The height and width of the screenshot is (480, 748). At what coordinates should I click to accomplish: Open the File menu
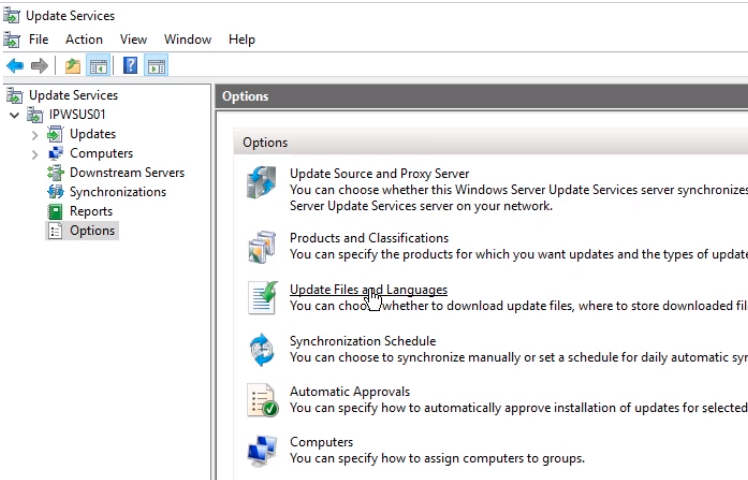pos(38,39)
